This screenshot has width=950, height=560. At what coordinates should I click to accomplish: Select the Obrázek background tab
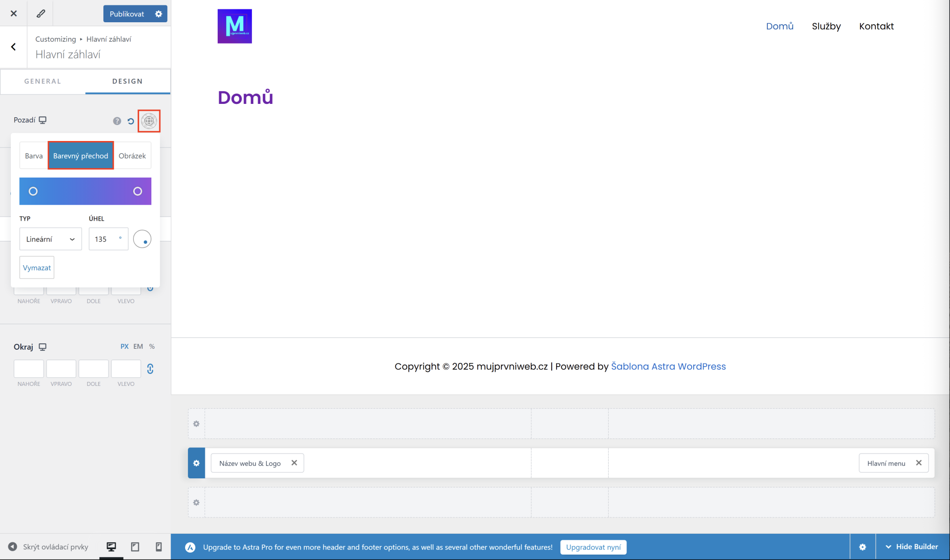(x=132, y=156)
